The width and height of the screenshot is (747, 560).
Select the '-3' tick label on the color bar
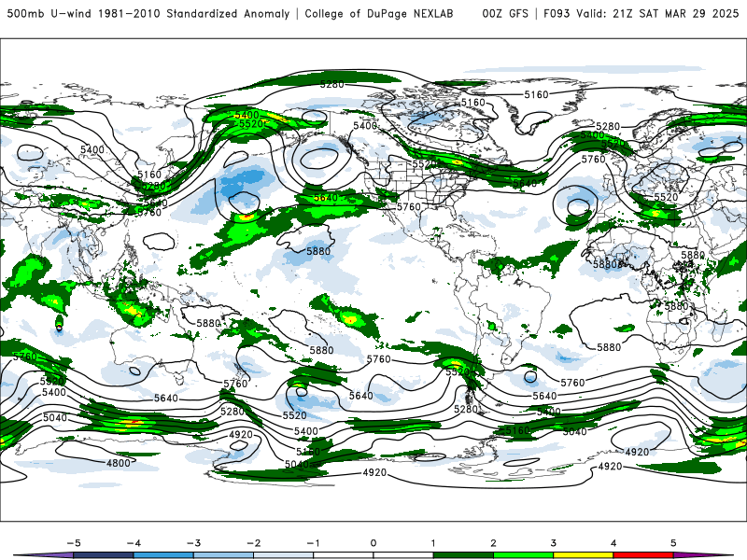click(x=193, y=543)
